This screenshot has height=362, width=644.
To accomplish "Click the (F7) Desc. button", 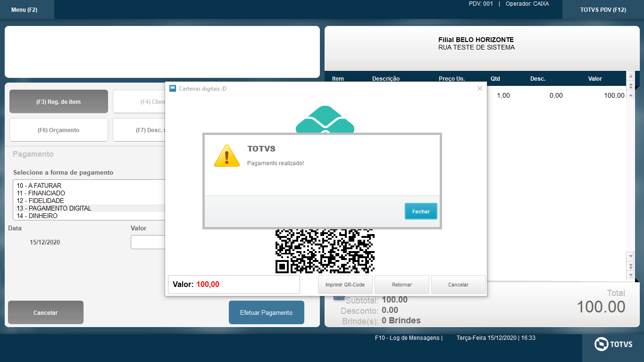I will pos(139,130).
